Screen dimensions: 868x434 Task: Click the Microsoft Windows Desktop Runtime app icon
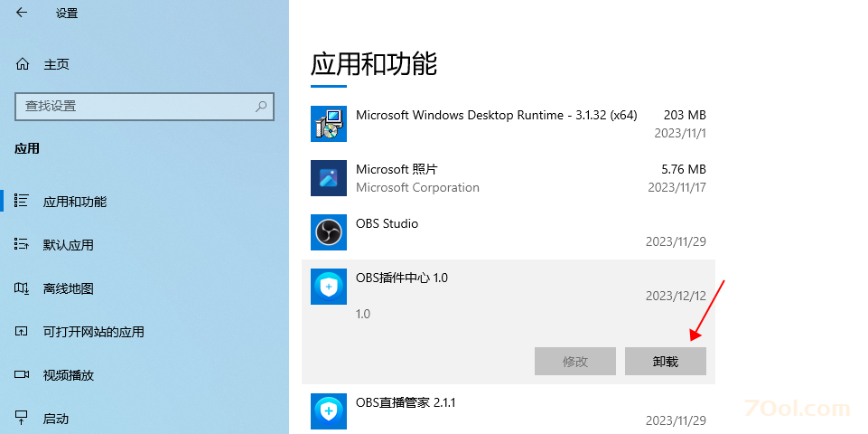click(329, 124)
